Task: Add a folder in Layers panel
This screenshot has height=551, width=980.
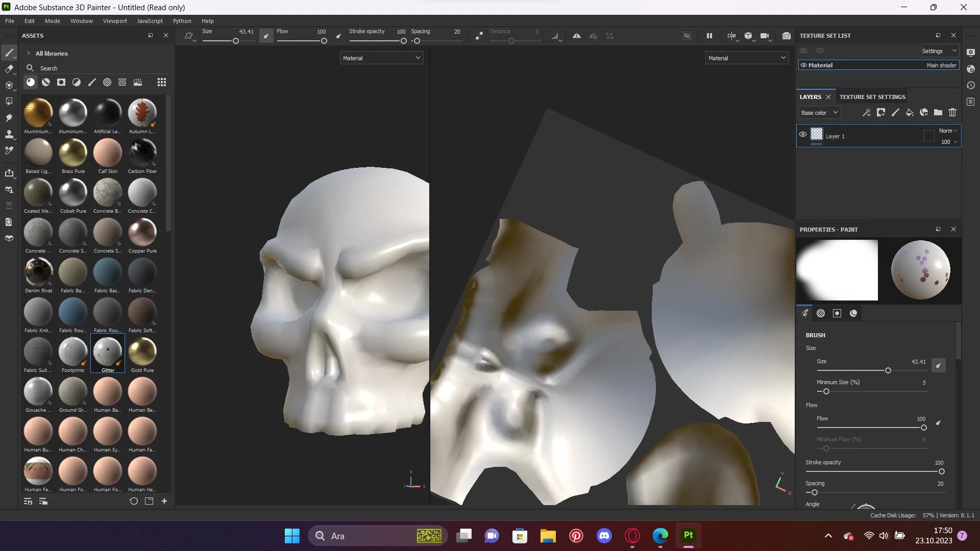Action: [x=938, y=113]
